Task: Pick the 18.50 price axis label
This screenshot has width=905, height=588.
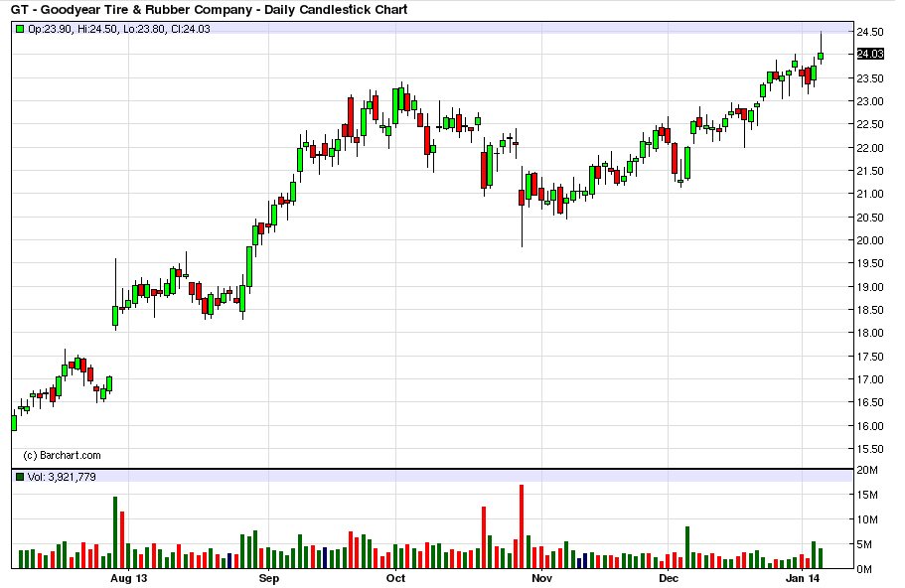Action: (x=870, y=311)
